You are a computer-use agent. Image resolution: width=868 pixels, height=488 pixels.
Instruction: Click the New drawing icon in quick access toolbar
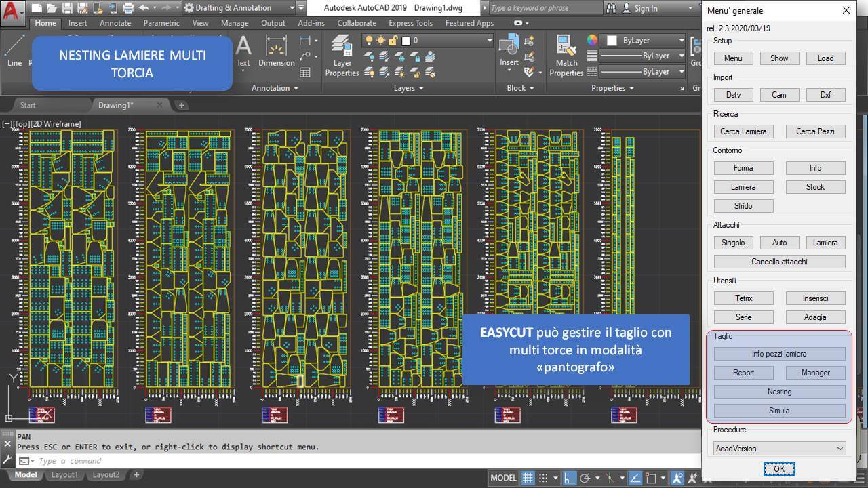pos(36,8)
